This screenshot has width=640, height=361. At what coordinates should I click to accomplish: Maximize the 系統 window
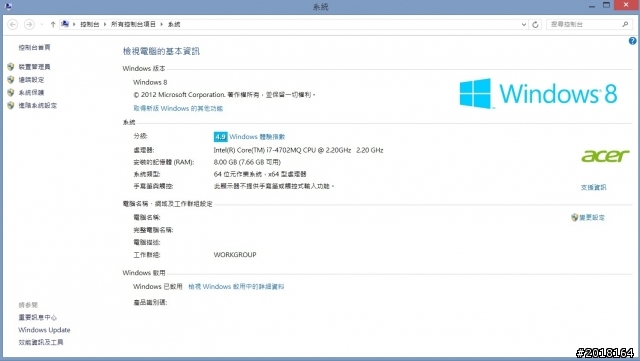click(x=607, y=6)
